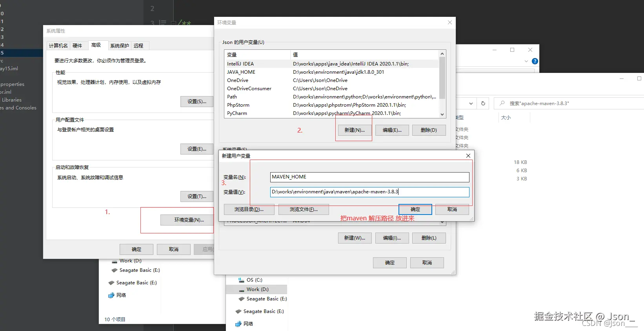Click 编辑(I)... button for system variables
This screenshot has height=331, width=644.
[x=392, y=238]
